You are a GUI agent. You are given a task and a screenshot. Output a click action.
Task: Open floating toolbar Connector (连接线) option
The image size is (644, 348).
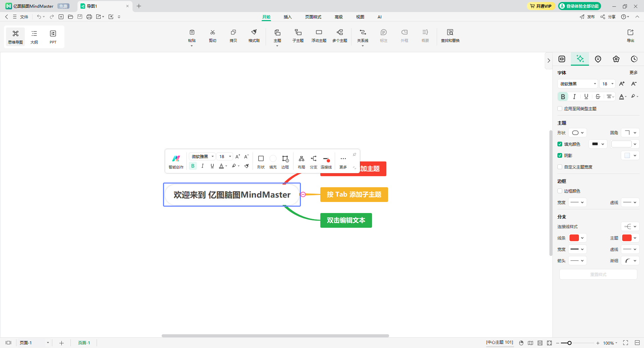[326, 161]
